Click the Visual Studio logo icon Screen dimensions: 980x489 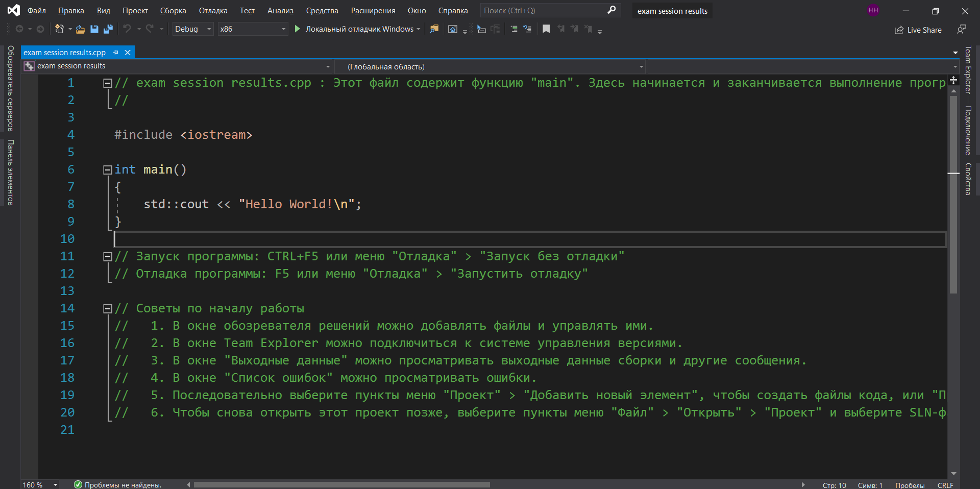(x=14, y=10)
